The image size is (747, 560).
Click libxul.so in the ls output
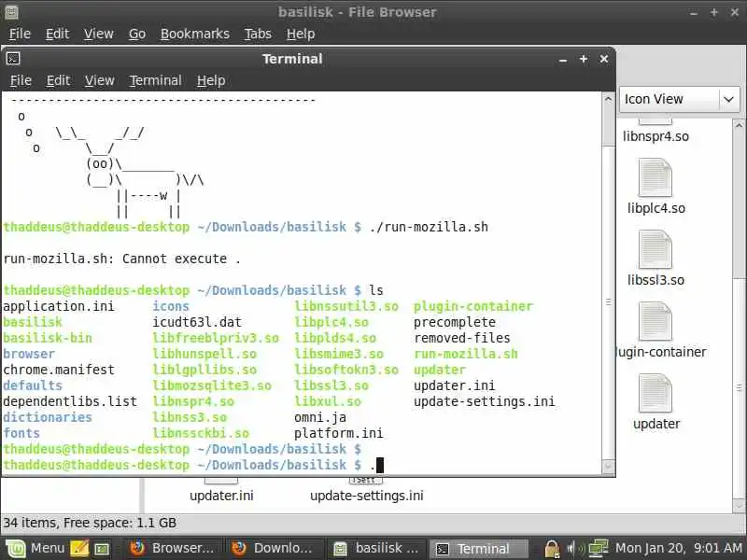tap(328, 401)
